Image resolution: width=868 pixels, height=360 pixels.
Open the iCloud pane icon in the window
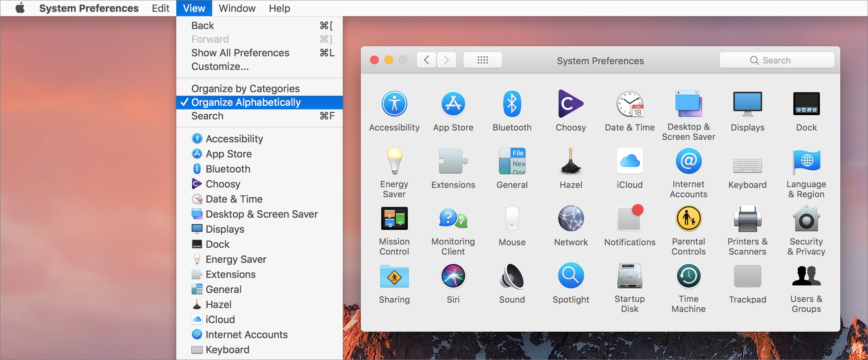point(630,161)
